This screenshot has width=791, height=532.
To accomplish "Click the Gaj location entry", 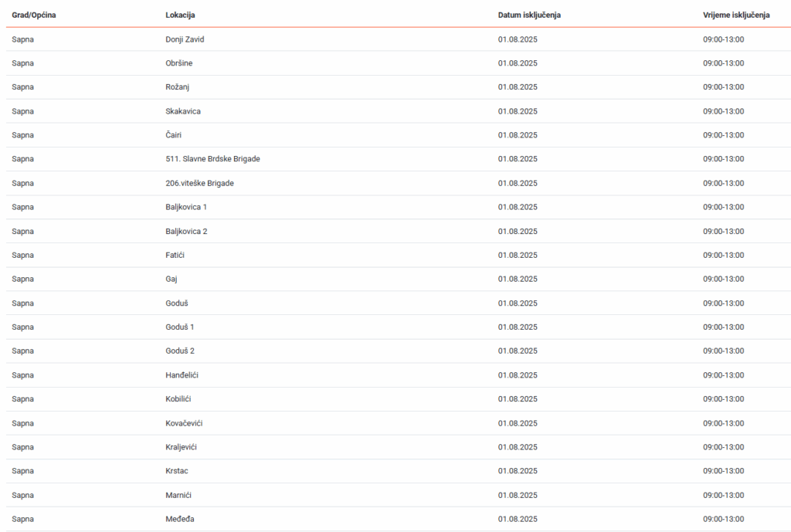I will point(171,279).
